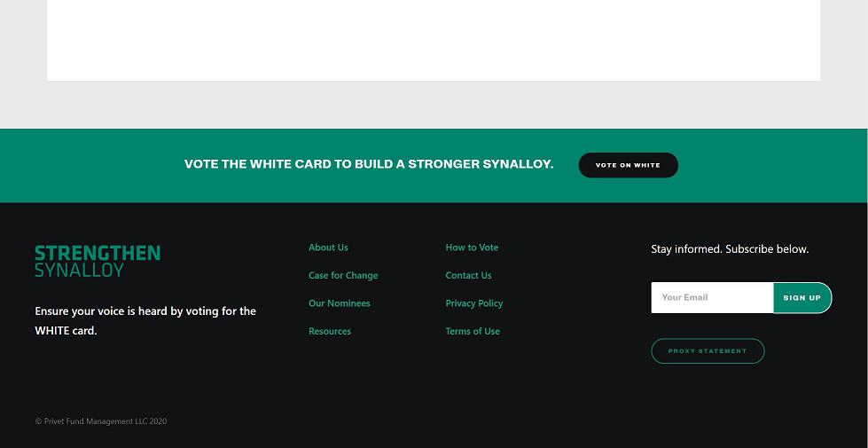Screen dimensions: 868x448
Task: Click the 'Ensure your voice is heard' tagline
Action: [x=145, y=321]
